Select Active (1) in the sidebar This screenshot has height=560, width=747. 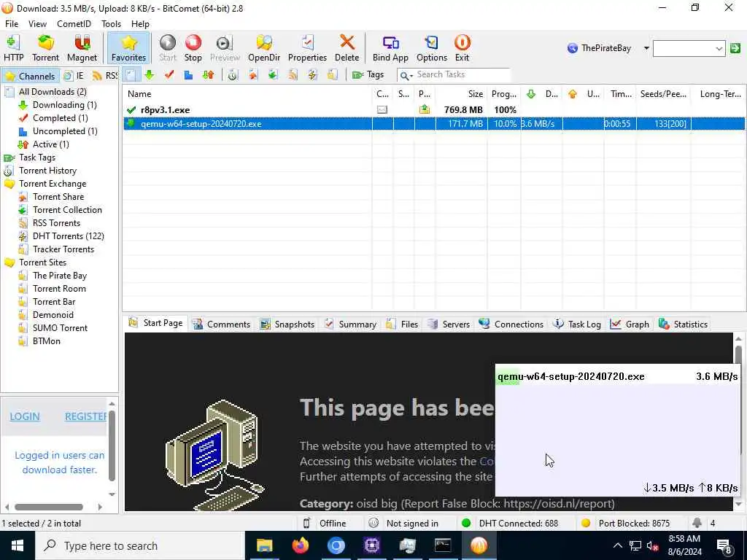50,144
